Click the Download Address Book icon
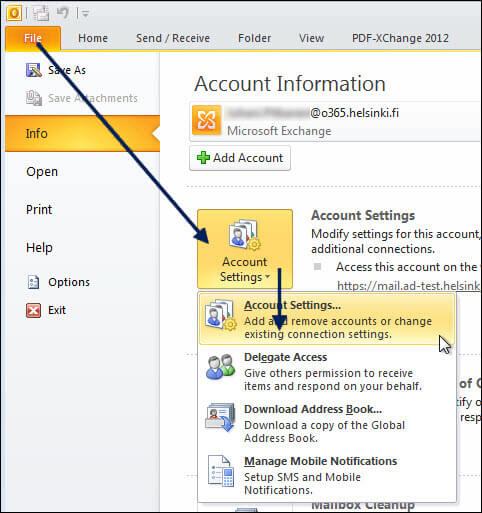This screenshot has height=513, width=482. pos(220,418)
